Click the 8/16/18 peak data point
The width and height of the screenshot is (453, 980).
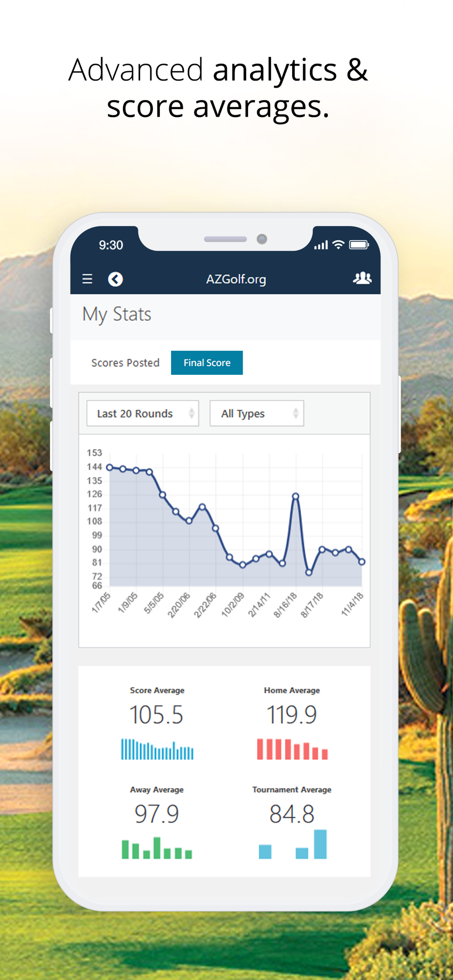pyautogui.click(x=296, y=496)
